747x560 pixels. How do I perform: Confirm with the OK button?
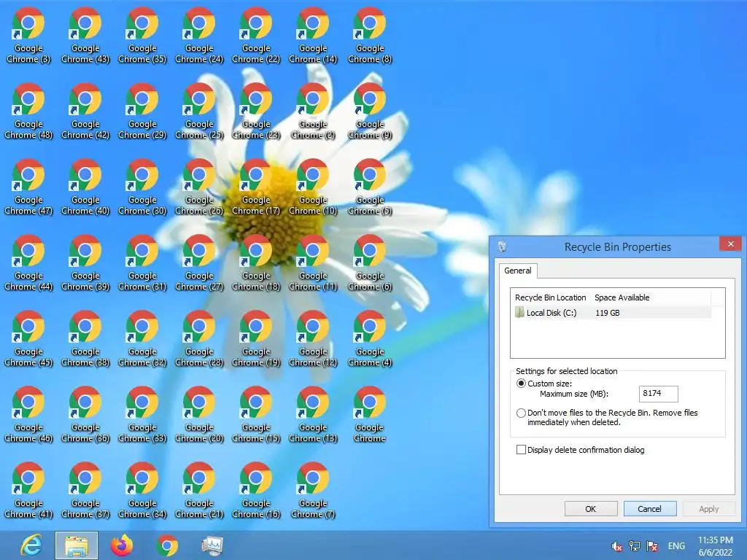point(591,509)
